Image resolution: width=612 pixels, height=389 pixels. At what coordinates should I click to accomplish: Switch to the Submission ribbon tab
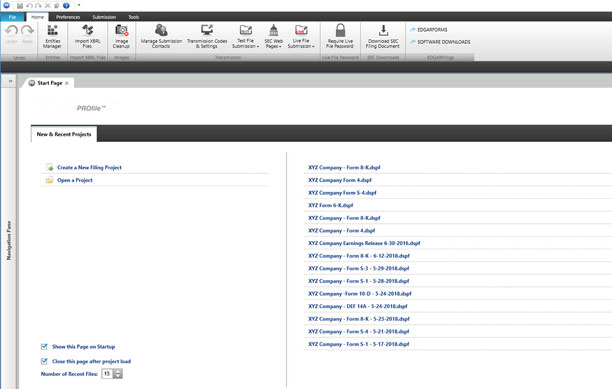click(x=104, y=17)
